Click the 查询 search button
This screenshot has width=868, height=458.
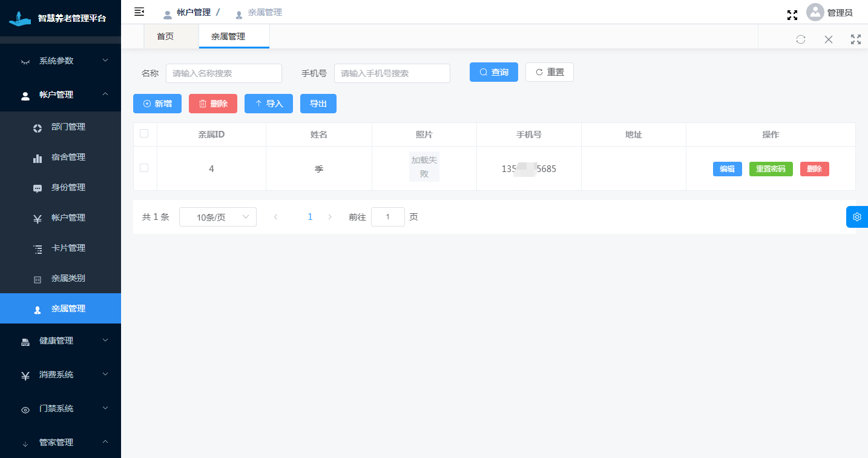click(x=493, y=71)
